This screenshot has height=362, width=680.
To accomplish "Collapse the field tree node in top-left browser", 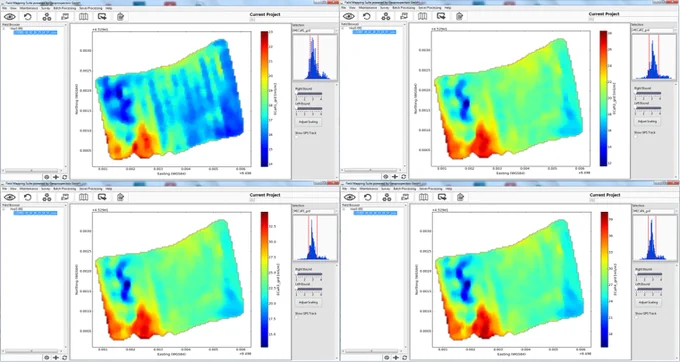I will [4, 29].
